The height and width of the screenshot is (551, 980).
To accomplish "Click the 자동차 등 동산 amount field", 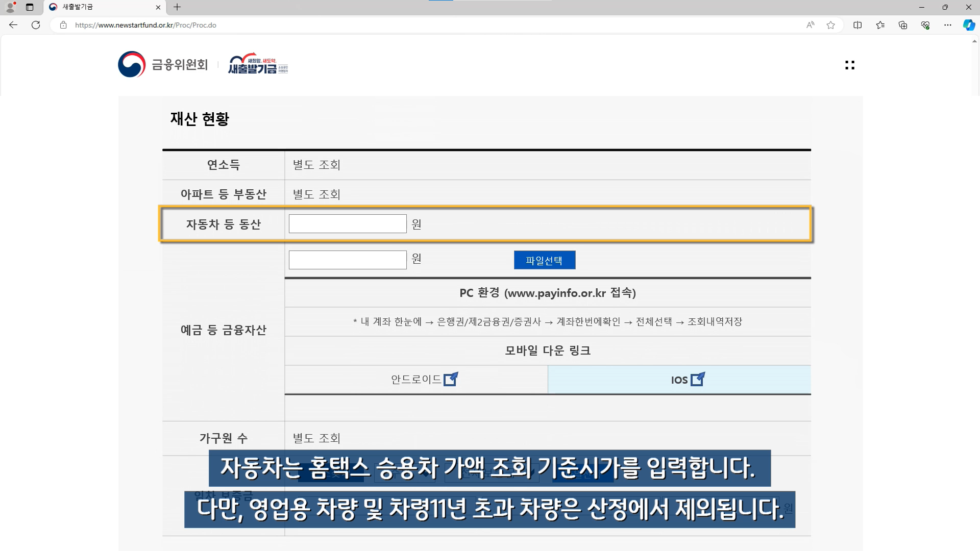I will (x=348, y=224).
